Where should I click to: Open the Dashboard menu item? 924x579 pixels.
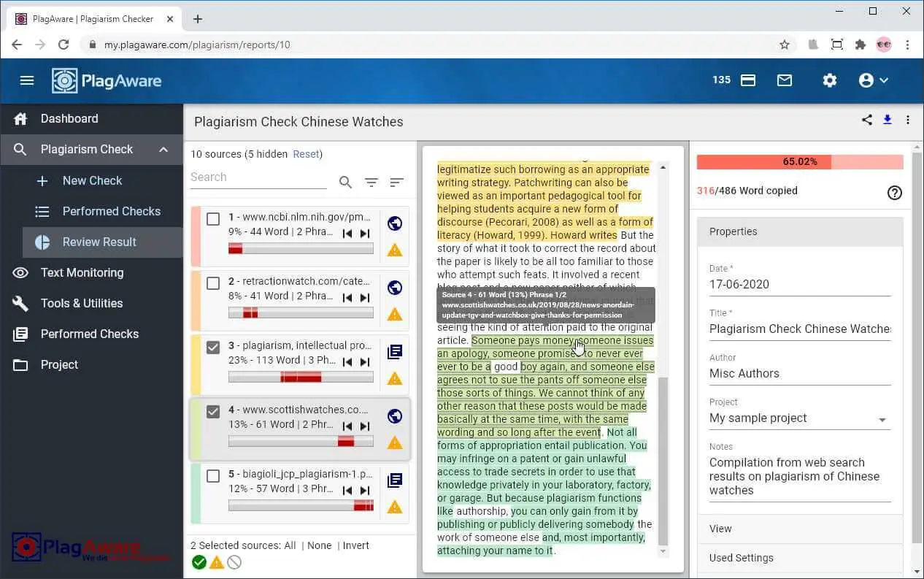[69, 118]
